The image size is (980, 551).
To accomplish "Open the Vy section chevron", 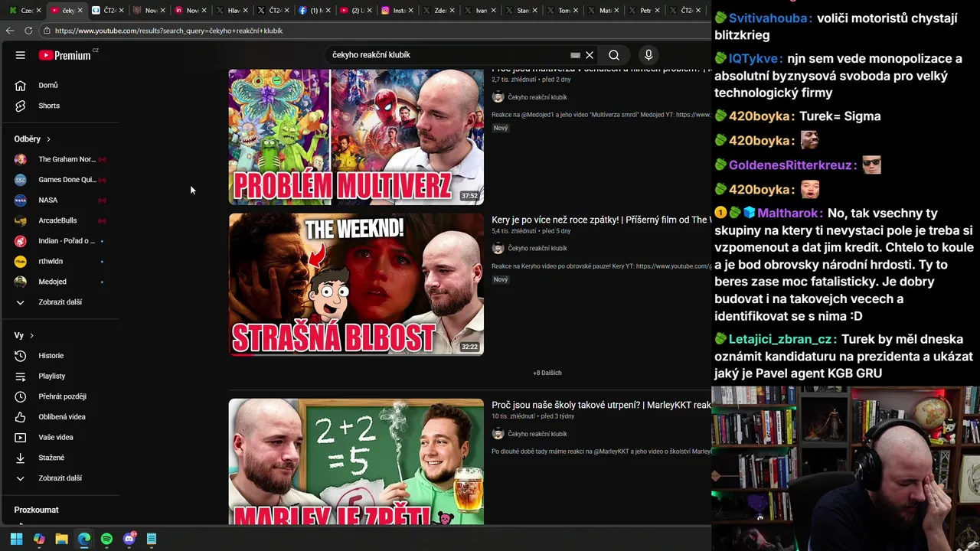I will tap(31, 336).
